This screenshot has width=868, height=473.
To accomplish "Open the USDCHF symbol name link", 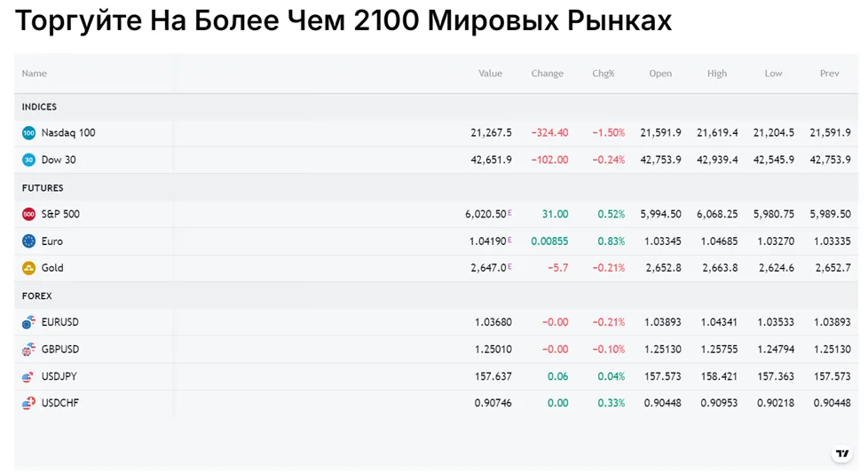I will pos(60,403).
